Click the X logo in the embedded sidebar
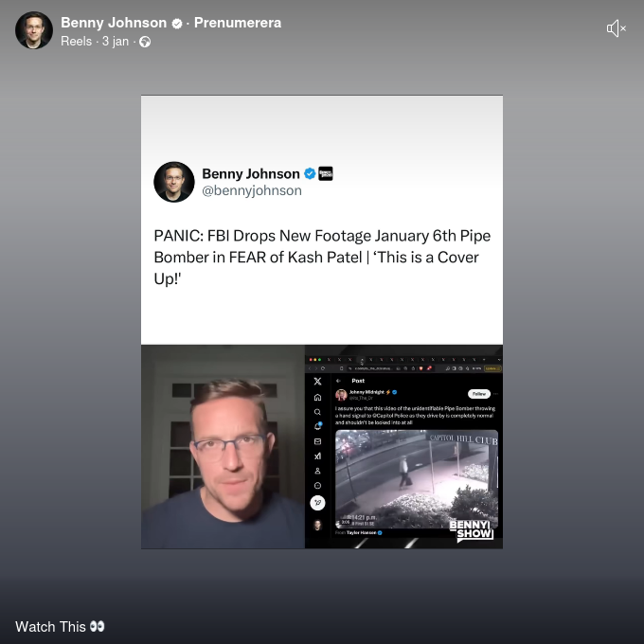Image resolution: width=644 pixels, height=644 pixels. point(317,381)
